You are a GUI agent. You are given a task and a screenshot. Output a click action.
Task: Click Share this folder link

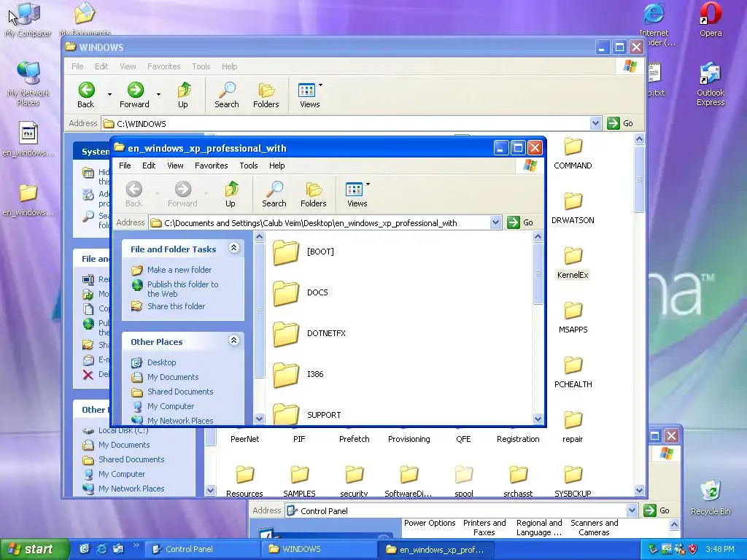pyautogui.click(x=177, y=306)
